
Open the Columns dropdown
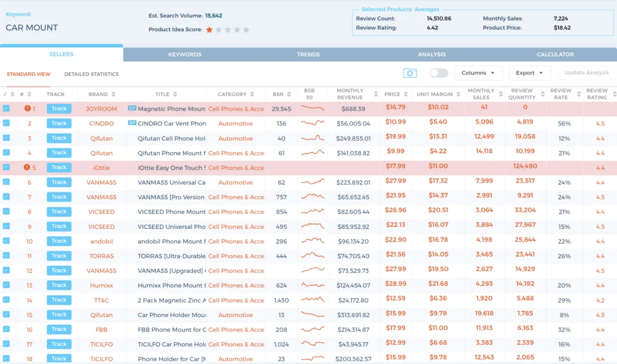tap(478, 73)
